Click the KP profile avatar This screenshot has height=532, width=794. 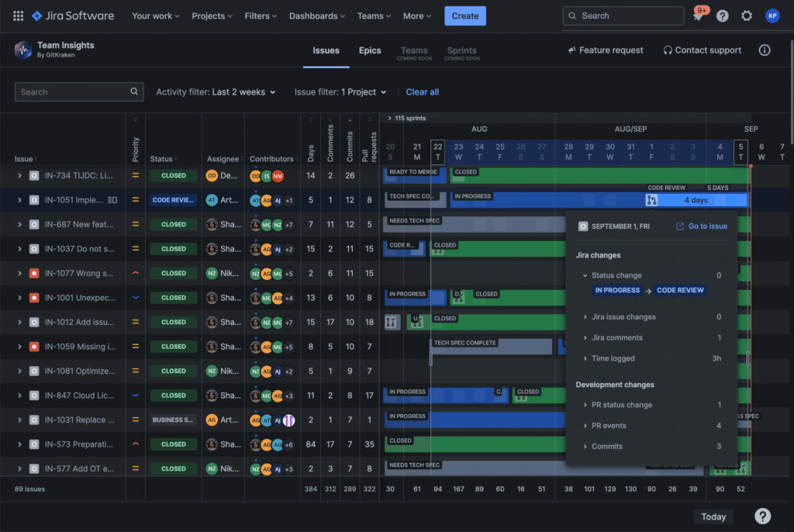(x=772, y=16)
